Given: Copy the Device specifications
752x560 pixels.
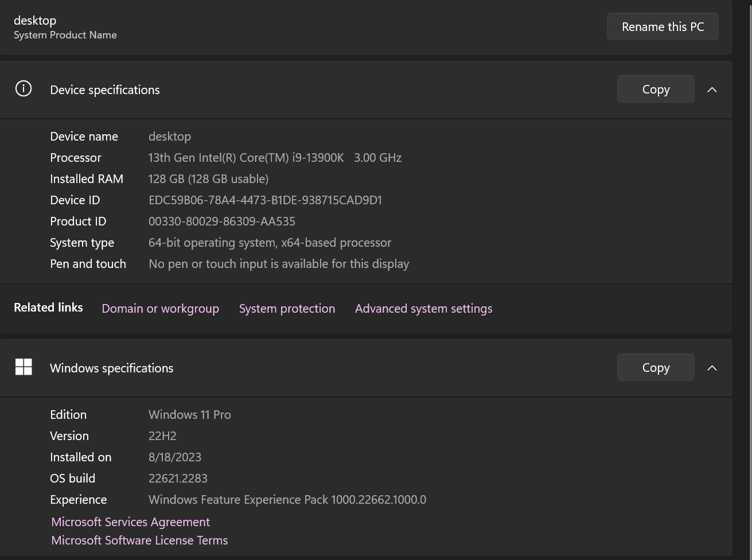Looking at the screenshot, I should [x=656, y=90].
